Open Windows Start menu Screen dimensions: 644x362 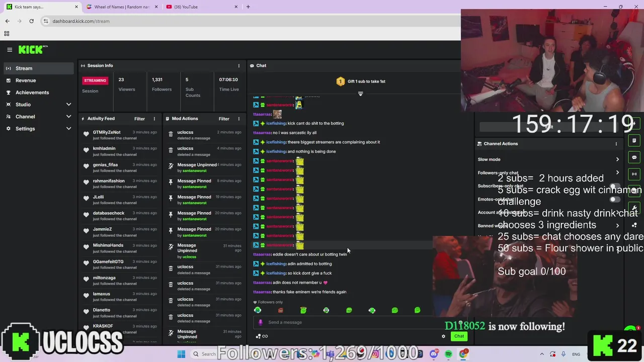pyautogui.click(x=181, y=354)
